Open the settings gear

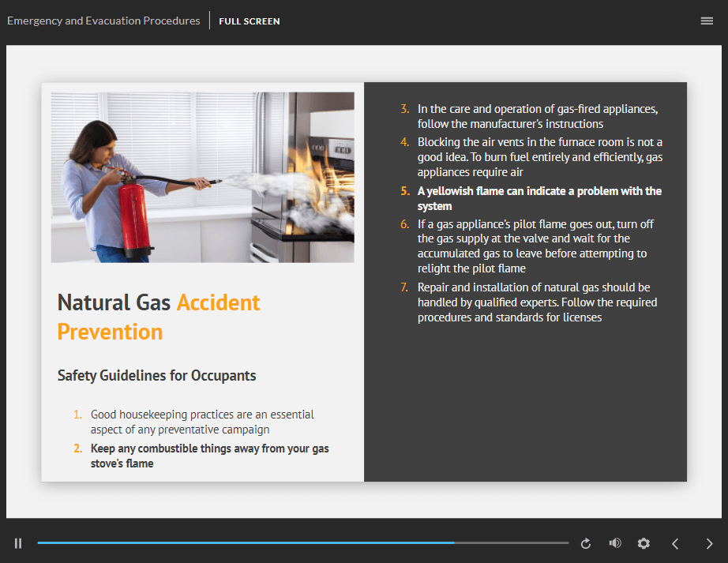[644, 543]
